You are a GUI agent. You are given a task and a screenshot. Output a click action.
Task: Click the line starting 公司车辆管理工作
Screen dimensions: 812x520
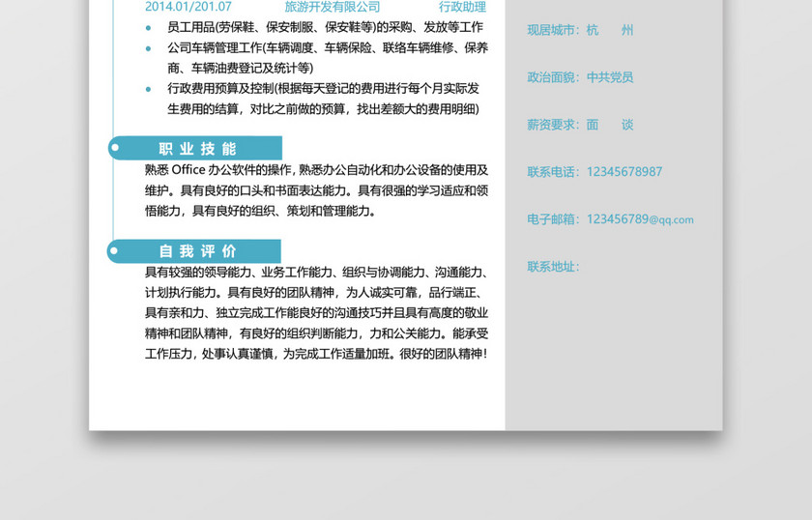click(328, 47)
